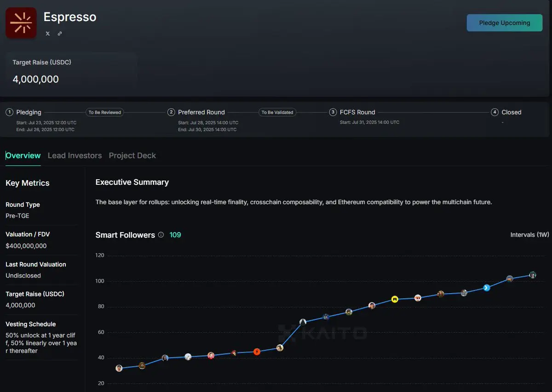Click the To Be Validated badge
552x392 pixels.
(277, 112)
